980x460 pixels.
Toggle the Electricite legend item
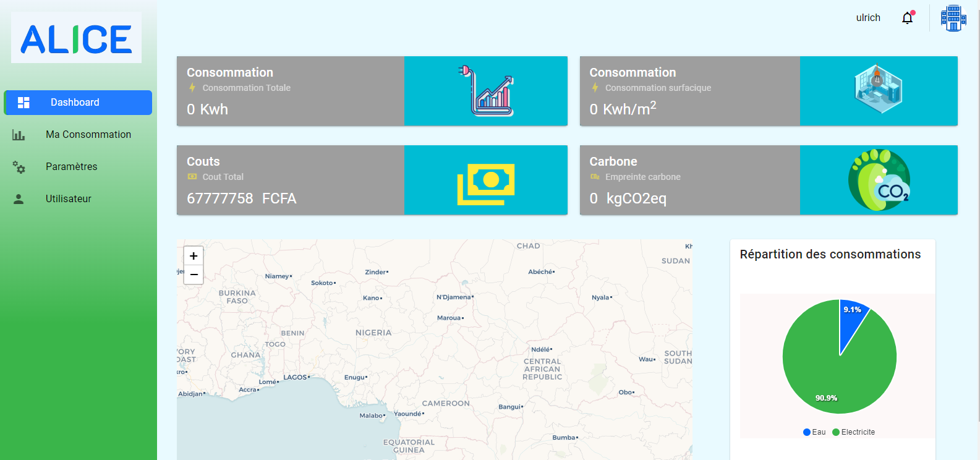(853, 432)
